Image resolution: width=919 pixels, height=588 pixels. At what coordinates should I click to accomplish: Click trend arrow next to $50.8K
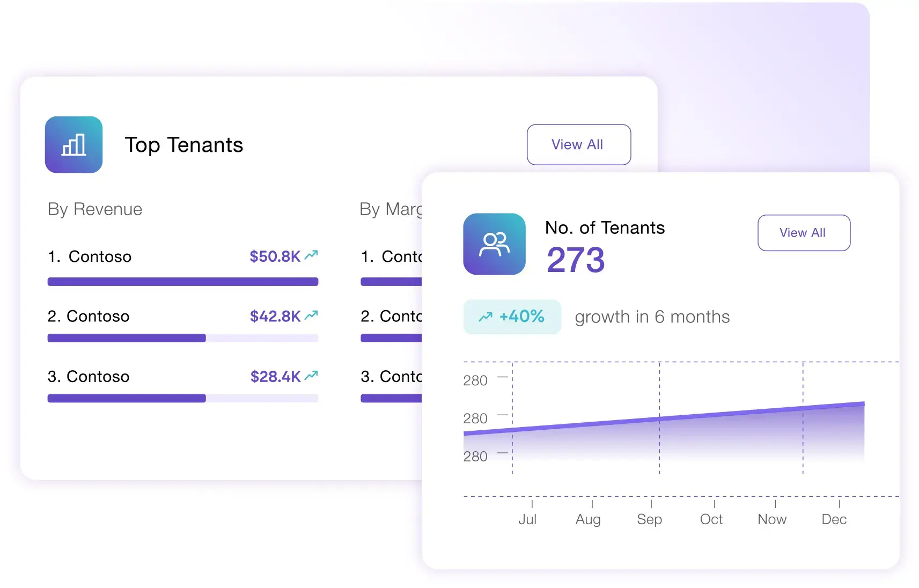coord(311,255)
